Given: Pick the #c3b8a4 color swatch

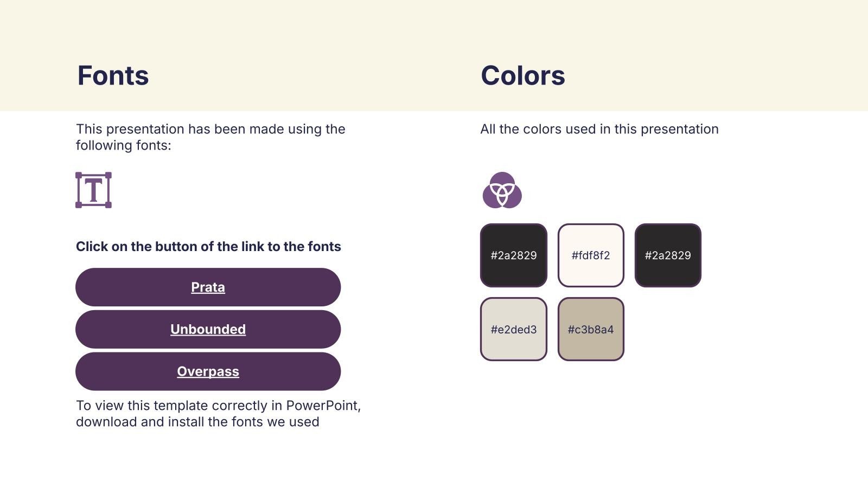Looking at the screenshot, I should click(591, 329).
